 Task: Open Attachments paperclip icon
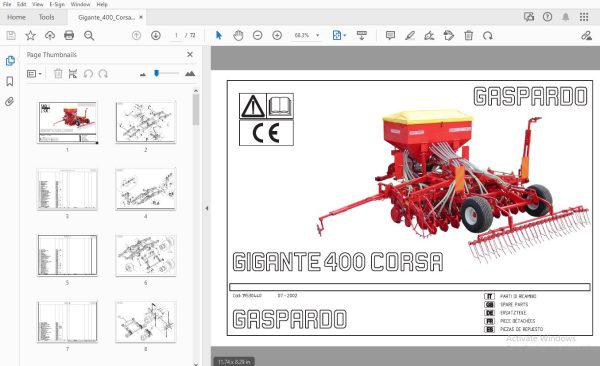pos(10,101)
